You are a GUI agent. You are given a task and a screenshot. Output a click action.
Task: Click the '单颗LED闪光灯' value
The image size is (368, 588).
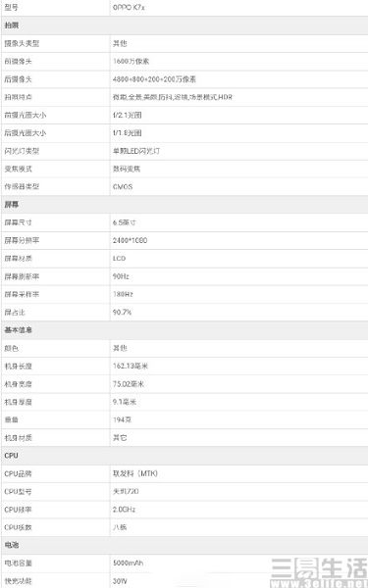point(136,151)
